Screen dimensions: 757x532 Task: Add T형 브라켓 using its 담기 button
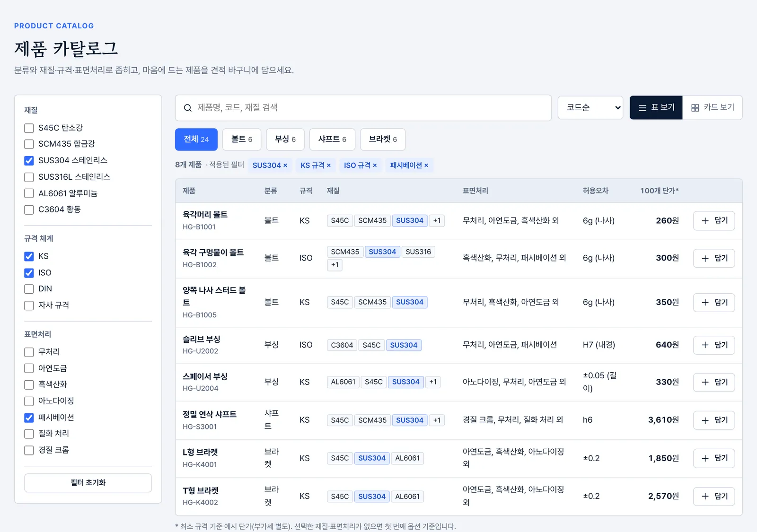pyautogui.click(x=714, y=497)
